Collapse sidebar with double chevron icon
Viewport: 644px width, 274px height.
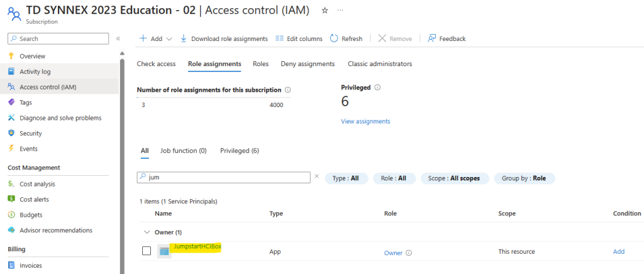tap(118, 38)
